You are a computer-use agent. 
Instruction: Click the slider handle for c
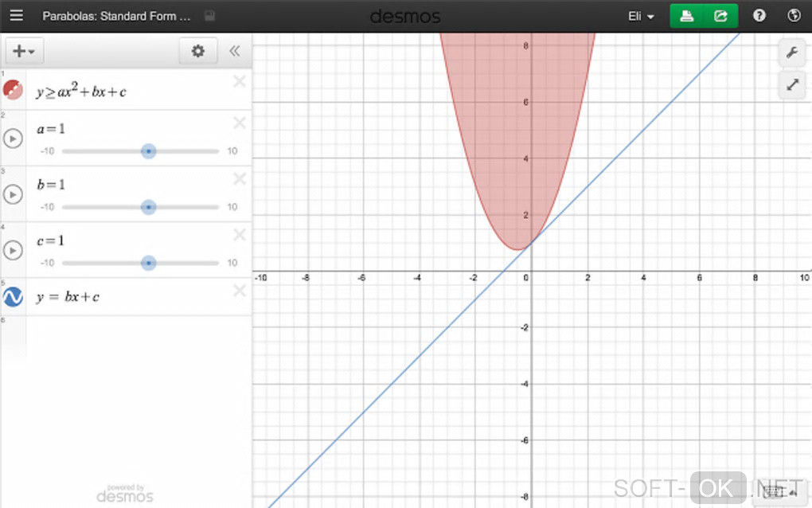tap(149, 263)
